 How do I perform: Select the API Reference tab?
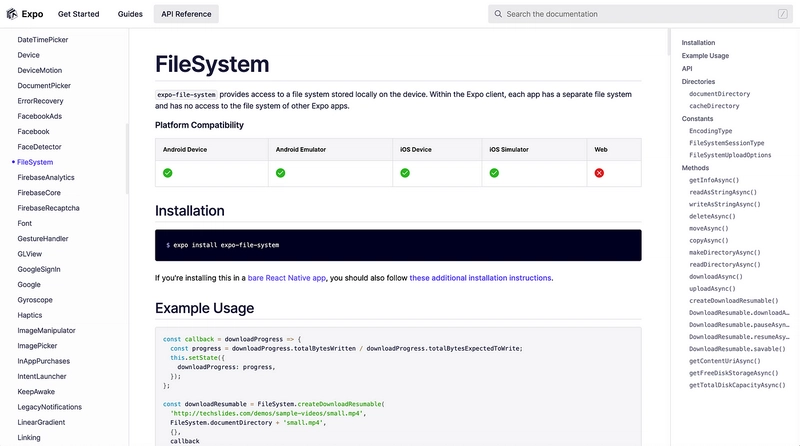[186, 14]
